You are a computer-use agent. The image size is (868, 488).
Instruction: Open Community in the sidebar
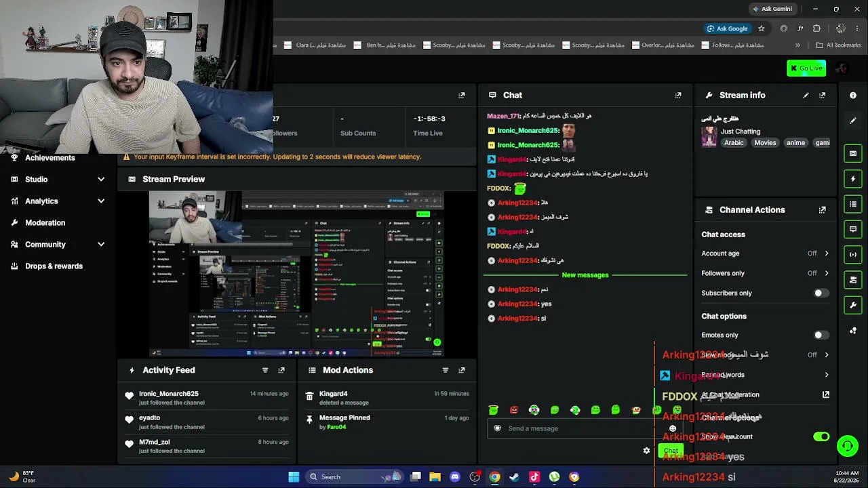pos(45,245)
